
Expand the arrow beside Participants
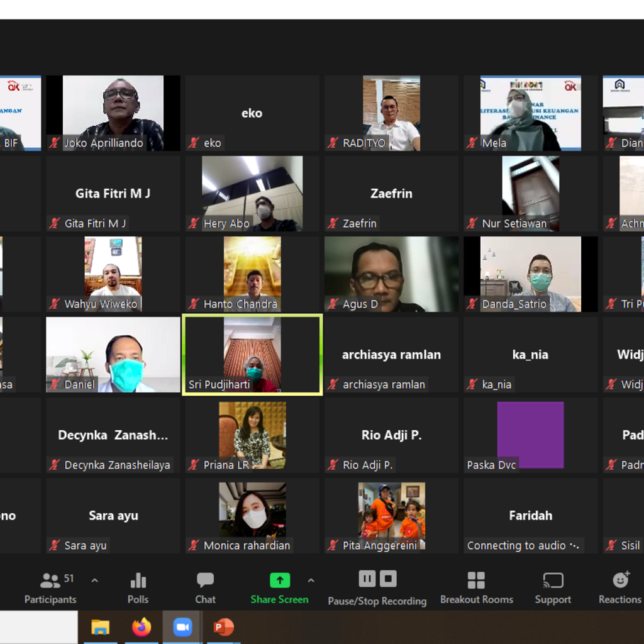click(95, 580)
